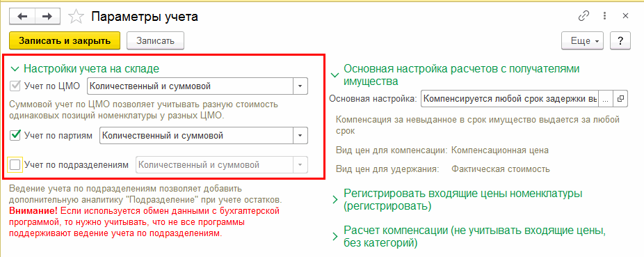Go back with the left arrow button

click(x=22, y=17)
